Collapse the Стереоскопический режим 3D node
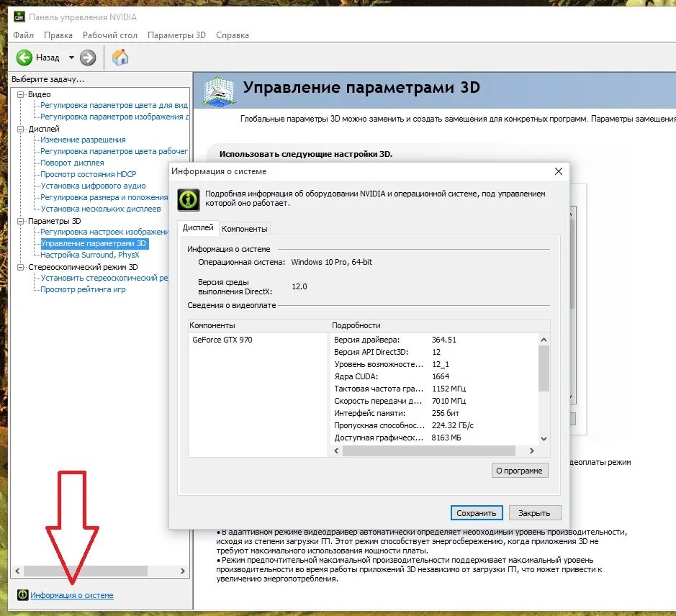This screenshot has height=616, width=676. tap(20, 267)
